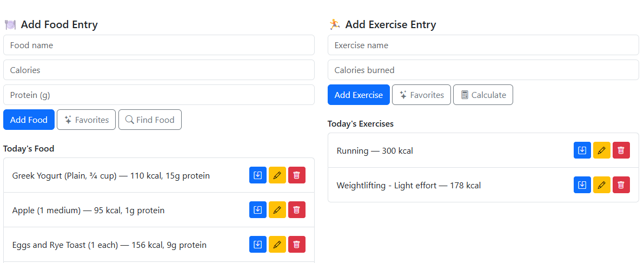Delete the Greek Yogurt food entry

click(296, 175)
